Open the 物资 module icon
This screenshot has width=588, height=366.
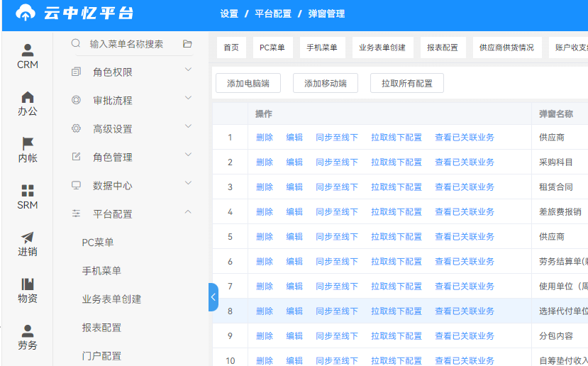(28, 284)
